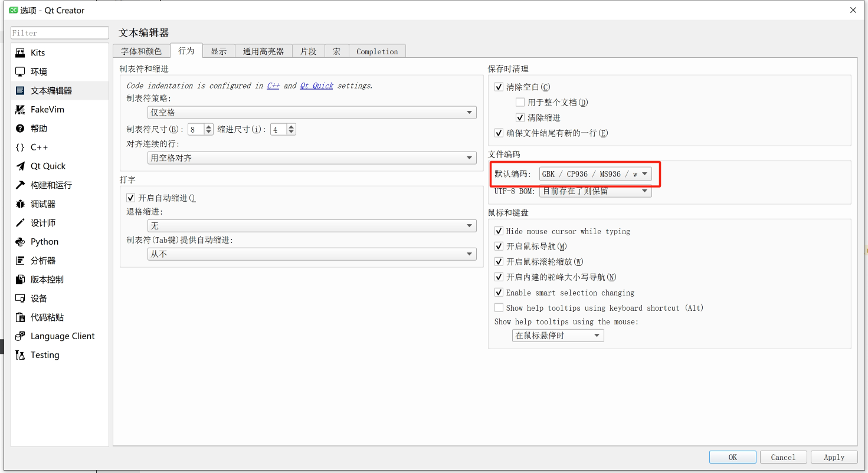Enable Show help tooltips using keyboard shortcut
This screenshot has height=473, width=868.
[x=499, y=307]
